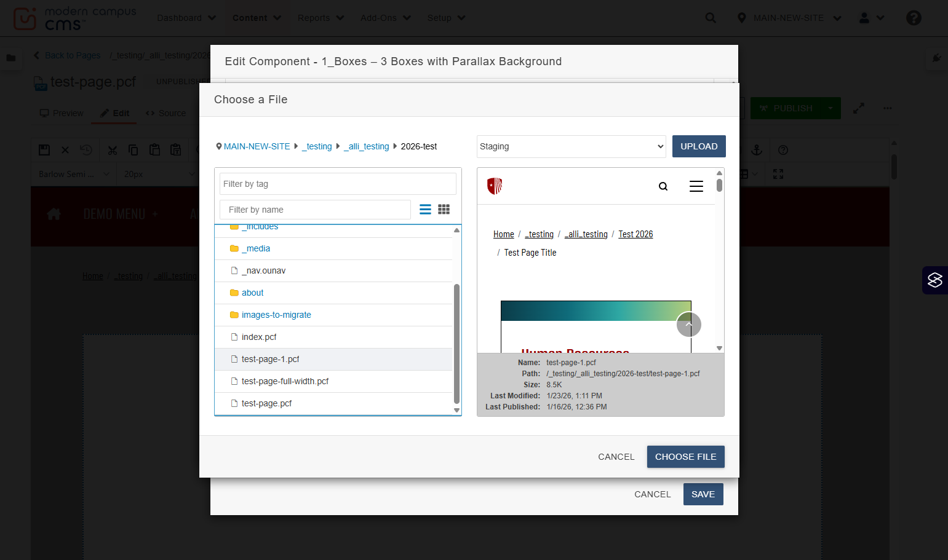Click SAVE in Edit Component dialog
Image resolution: width=948 pixels, height=560 pixels.
point(703,494)
